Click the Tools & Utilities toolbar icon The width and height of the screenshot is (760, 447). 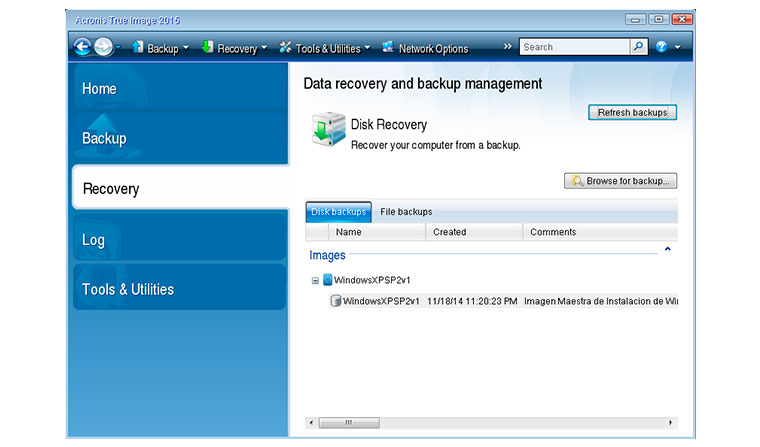click(x=285, y=47)
